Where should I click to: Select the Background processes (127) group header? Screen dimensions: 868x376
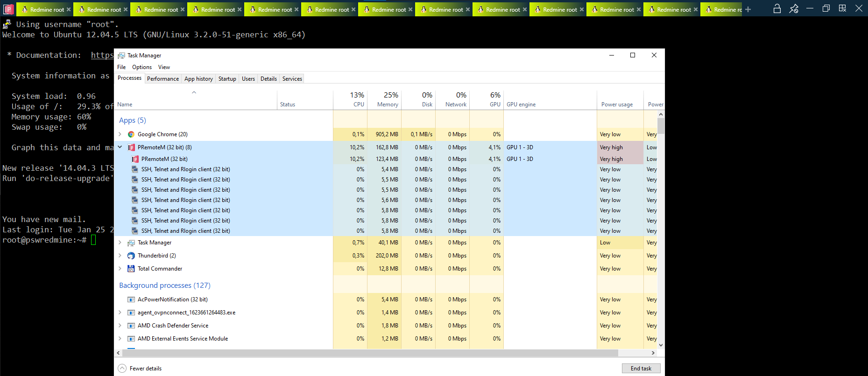[x=165, y=285]
